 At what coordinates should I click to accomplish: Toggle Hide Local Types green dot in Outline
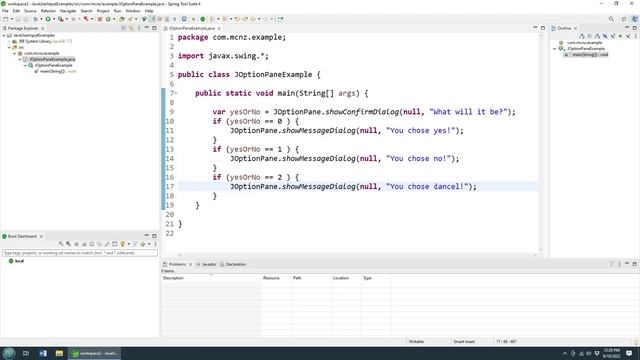(x=620, y=36)
